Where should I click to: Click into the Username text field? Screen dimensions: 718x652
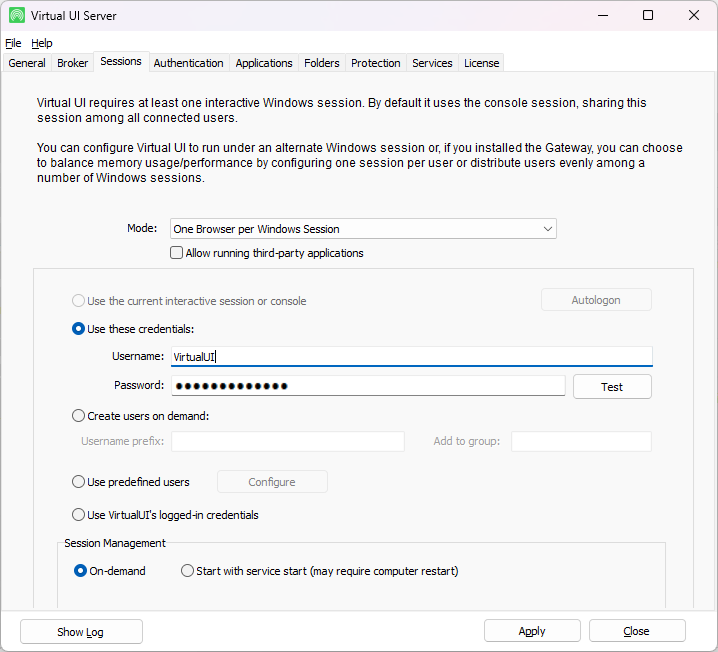[411, 356]
